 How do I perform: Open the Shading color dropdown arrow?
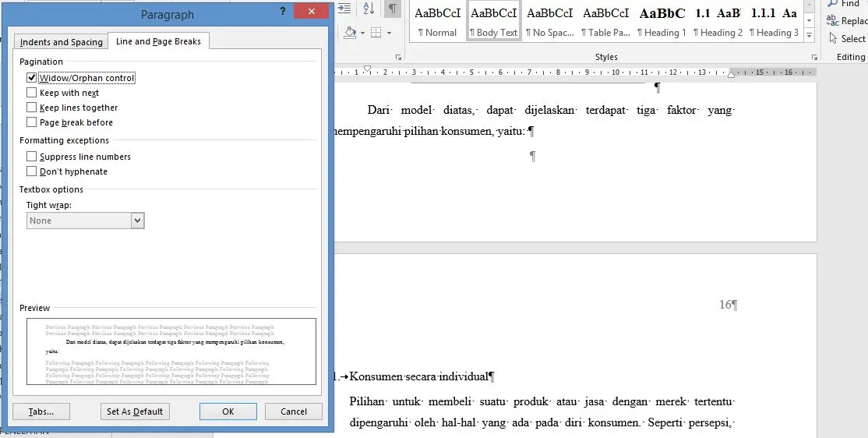(362, 34)
